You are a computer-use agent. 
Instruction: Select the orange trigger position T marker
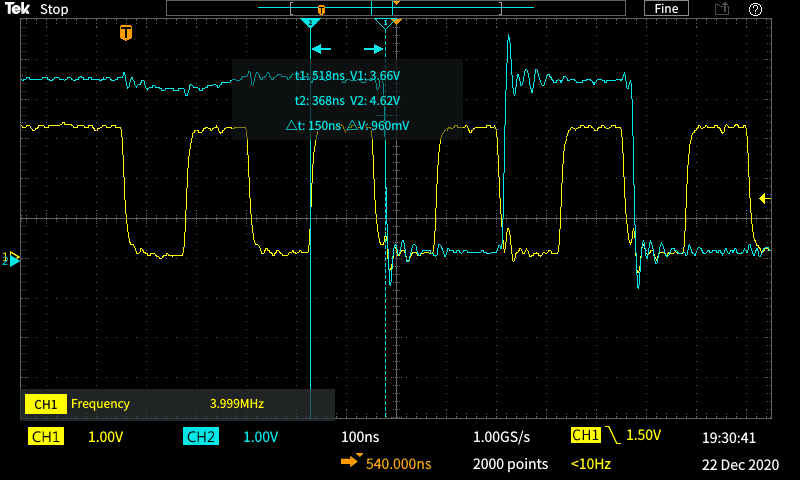125,33
